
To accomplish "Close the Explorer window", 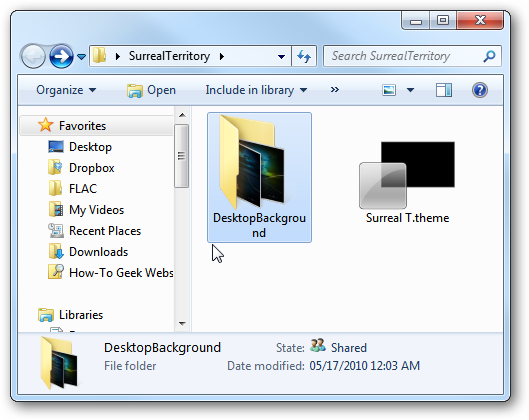I will 480,21.
